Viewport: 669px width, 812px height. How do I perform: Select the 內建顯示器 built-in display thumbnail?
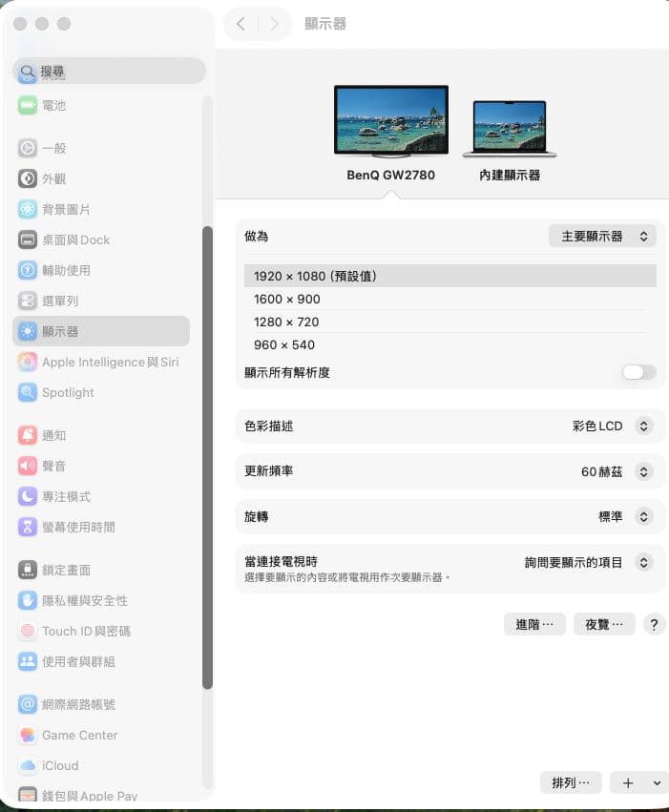click(510, 129)
